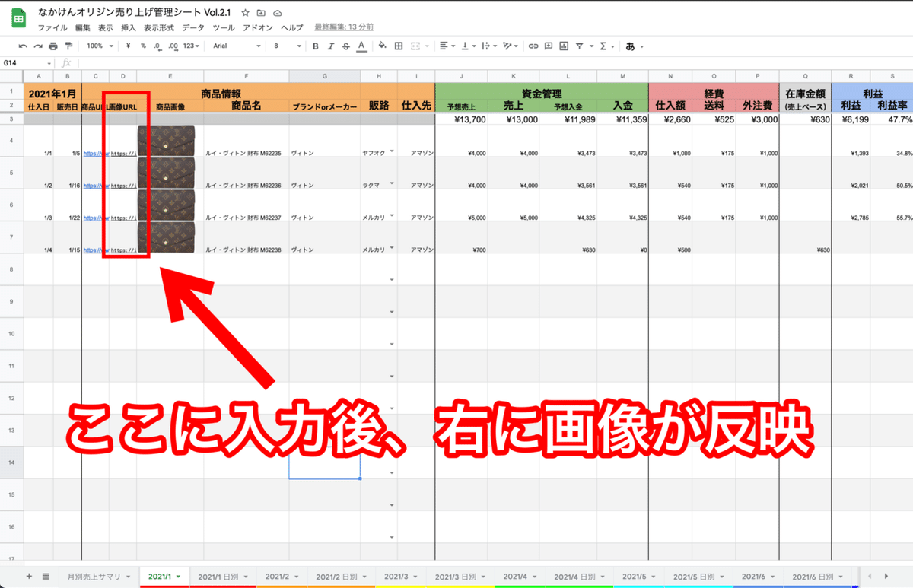The image size is (913, 588).
Task: Open the データ menu
Action: [193, 27]
